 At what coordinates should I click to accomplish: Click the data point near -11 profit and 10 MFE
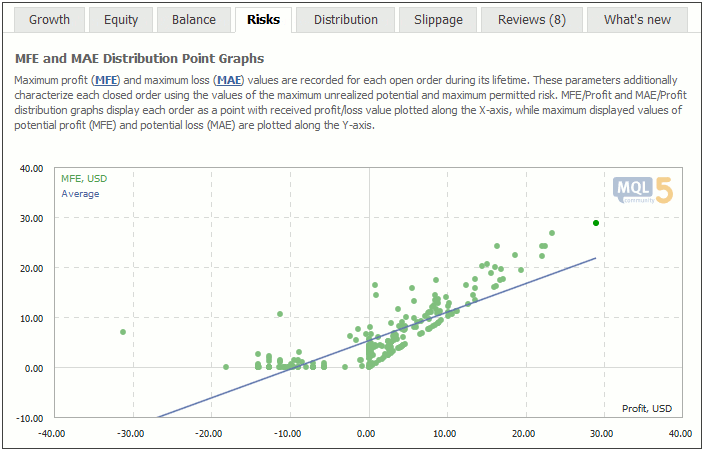280,314
